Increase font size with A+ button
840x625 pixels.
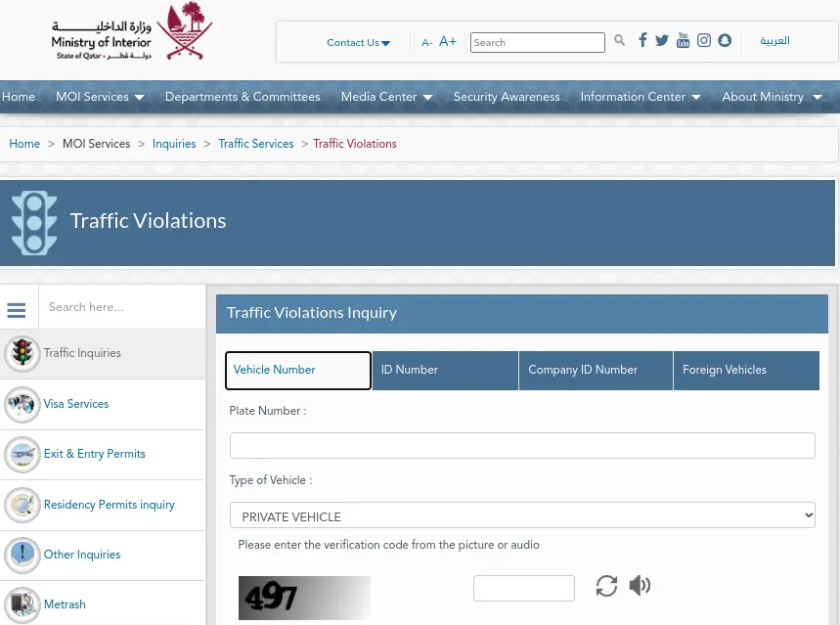[x=448, y=41]
